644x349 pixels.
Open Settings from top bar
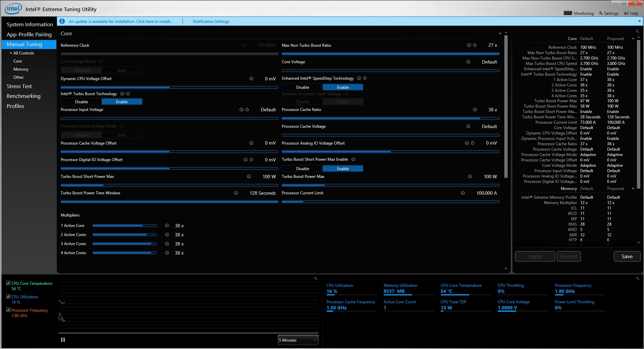608,13
